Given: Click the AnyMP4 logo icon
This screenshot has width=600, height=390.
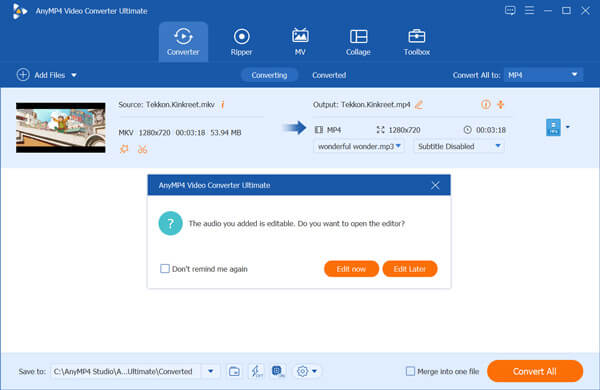Looking at the screenshot, I should 20,11.
